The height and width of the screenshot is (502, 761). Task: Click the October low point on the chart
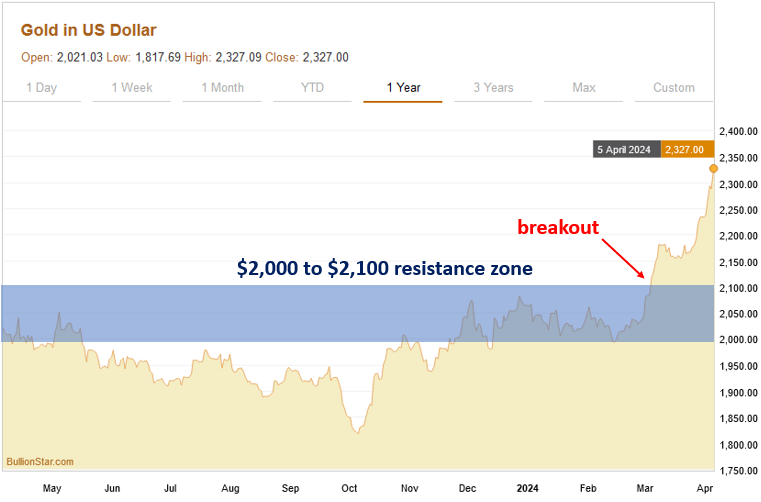357,431
